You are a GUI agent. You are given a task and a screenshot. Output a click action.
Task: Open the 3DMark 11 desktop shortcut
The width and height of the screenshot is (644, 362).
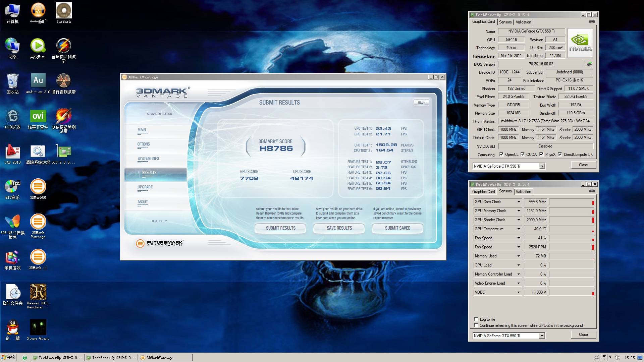pyautogui.click(x=38, y=257)
